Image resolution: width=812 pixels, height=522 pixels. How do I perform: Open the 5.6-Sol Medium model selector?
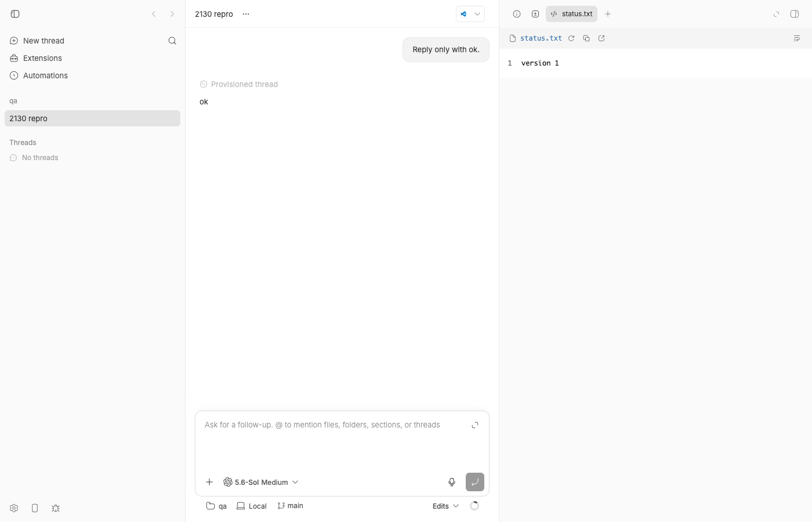coord(261,482)
